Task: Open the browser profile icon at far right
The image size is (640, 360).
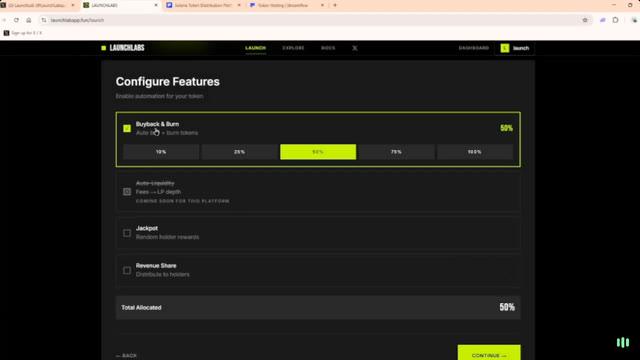Action: [x=634, y=20]
